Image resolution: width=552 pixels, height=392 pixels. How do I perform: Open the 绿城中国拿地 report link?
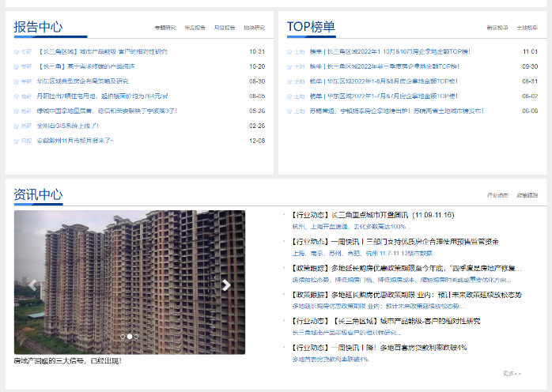pos(107,111)
